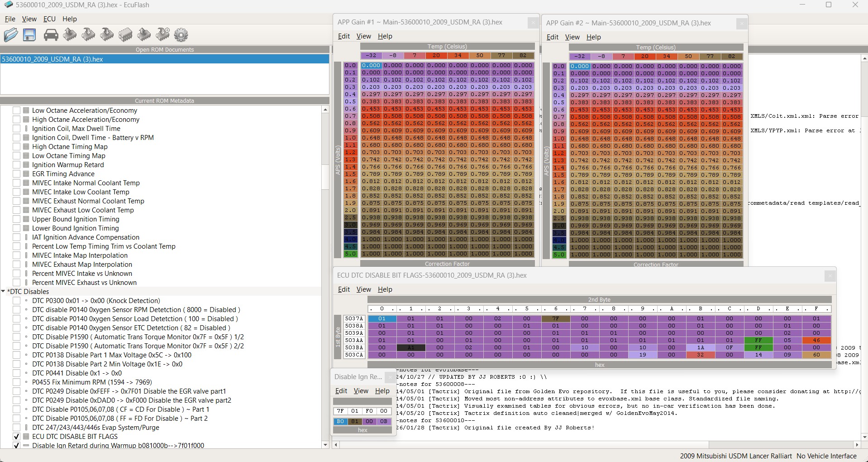
Task: Click metadata tree scrollbar down arrow
Action: (325, 445)
